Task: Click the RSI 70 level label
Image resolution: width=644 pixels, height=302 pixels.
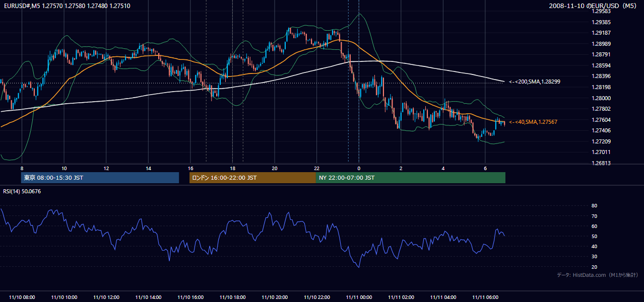Action: click(x=594, y=216)
